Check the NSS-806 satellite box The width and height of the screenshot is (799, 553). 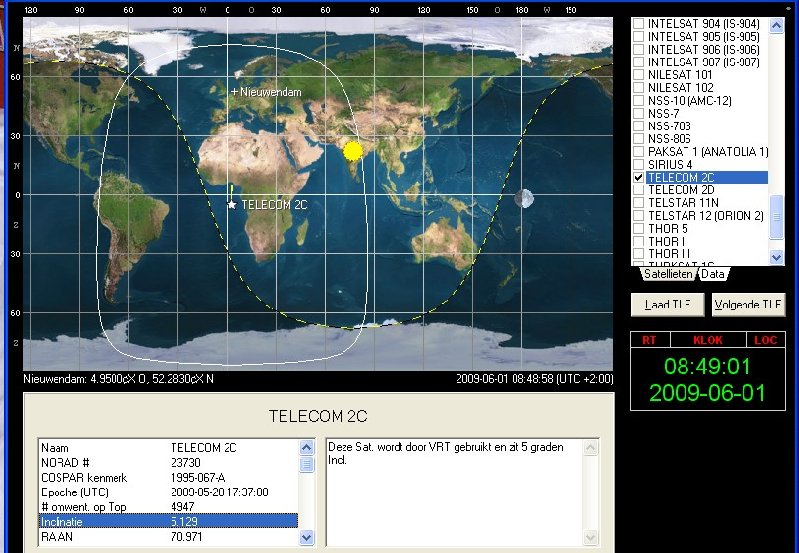point(638,139)
